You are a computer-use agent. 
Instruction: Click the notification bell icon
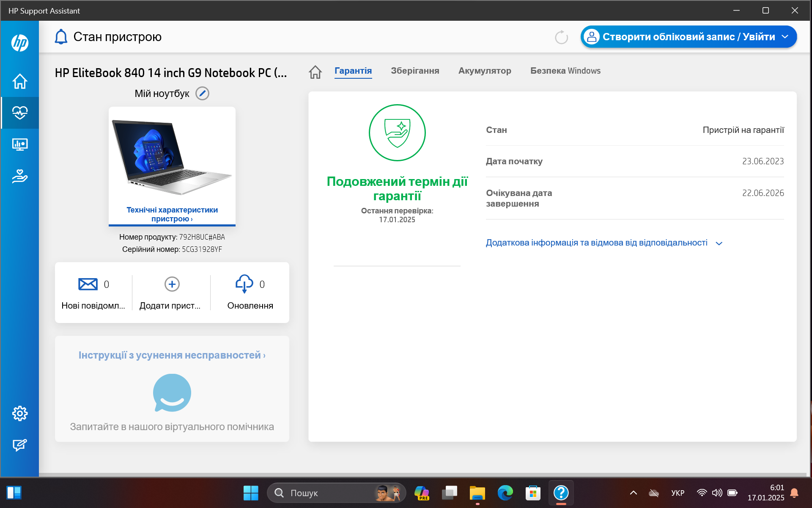(61, 37)
